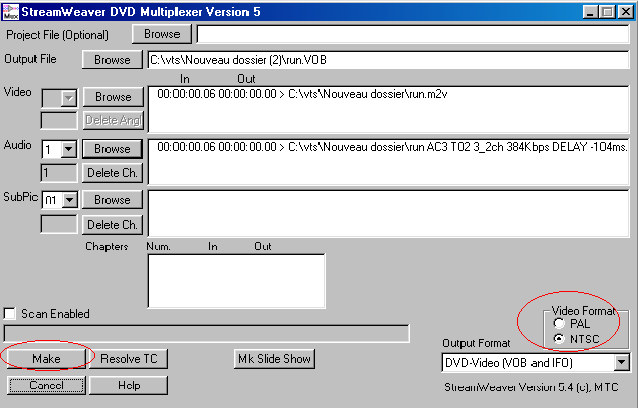Viewport: 638px width, 408px height.
Task: Click the Delete Angl button
Action: pos(113,120)
